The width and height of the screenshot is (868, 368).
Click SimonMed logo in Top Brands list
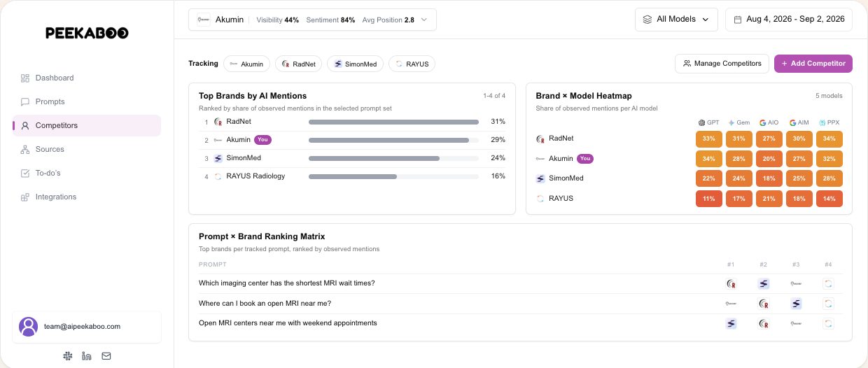(x=218, y=158)
